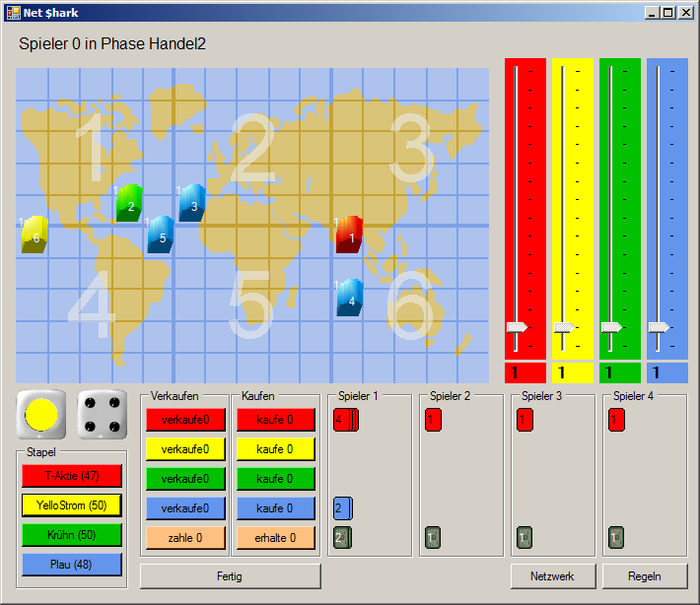Select the red building on Asia

349,235
